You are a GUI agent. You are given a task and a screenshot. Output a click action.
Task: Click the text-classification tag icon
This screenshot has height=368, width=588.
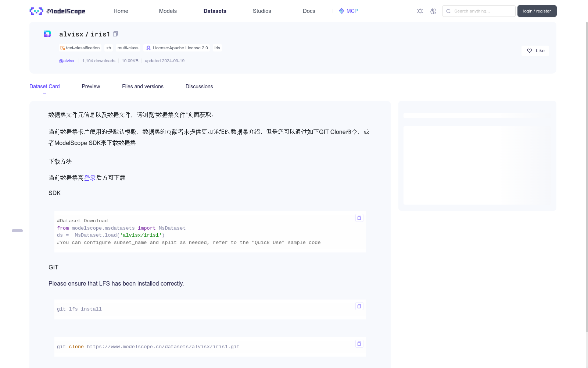tap(62, 48)
